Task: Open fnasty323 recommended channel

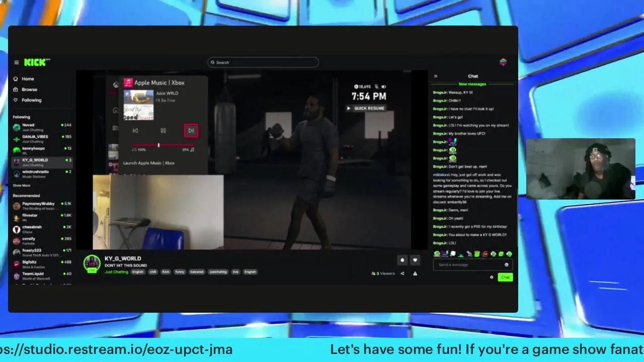Action: coord(42,252)
